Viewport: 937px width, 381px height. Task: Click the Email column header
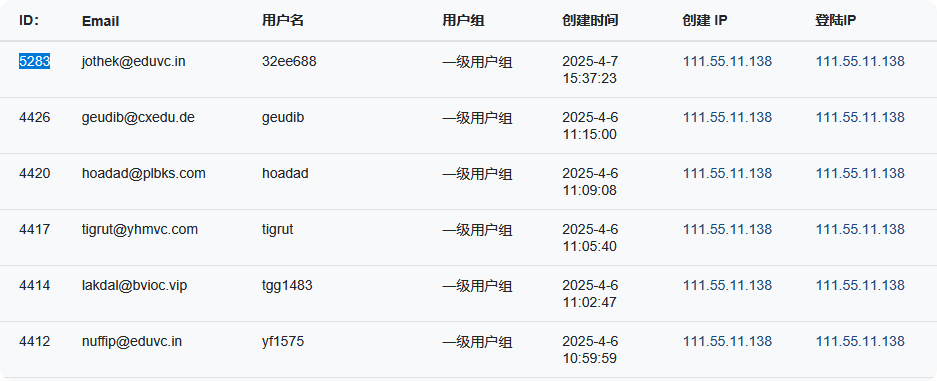click(x=100, y=21)
